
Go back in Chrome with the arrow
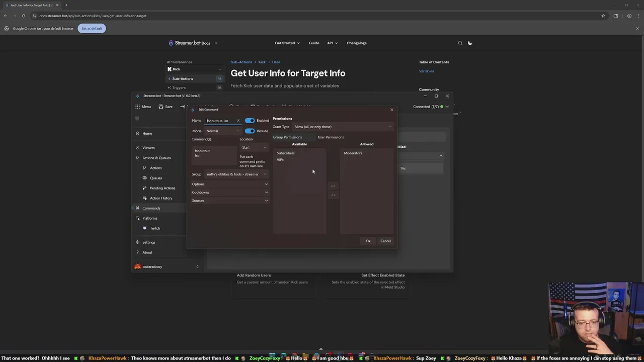(x=6, y=16)
